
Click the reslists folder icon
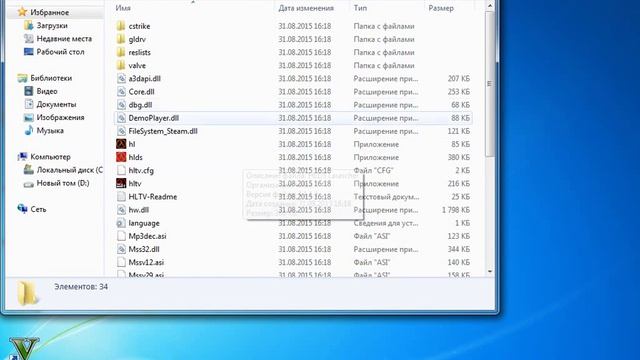click(121, 52)
